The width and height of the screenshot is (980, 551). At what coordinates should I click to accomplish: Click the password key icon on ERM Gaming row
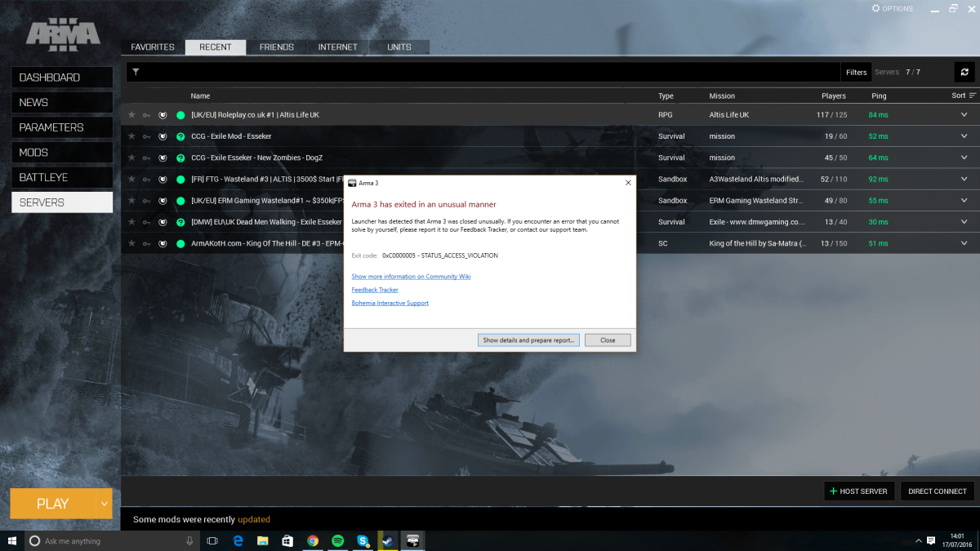pyautogui.click(x=147, y=200)
